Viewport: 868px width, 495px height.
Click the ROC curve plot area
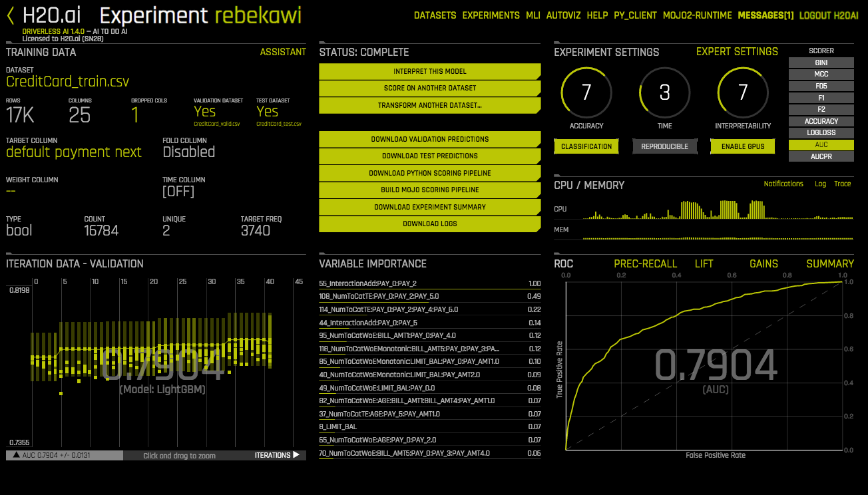click(x=704, y=365)
